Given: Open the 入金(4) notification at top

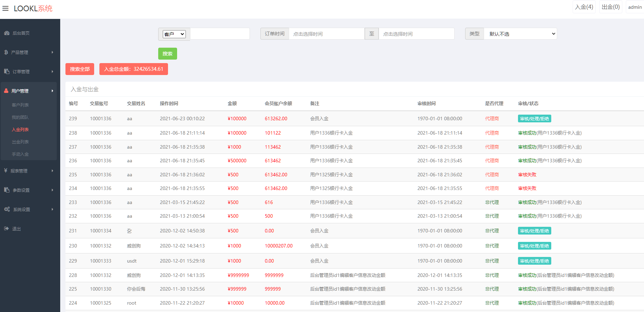Looking at the screenshot, I should (584, 7).
